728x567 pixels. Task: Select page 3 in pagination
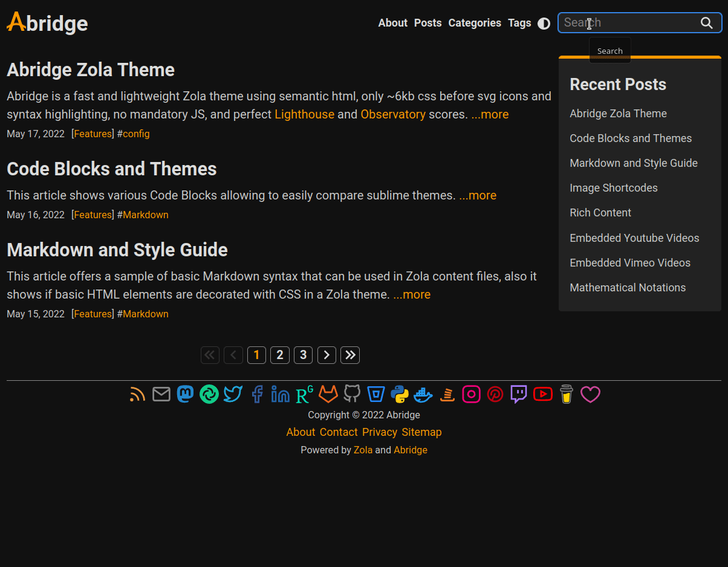click(x=304, y=355)
